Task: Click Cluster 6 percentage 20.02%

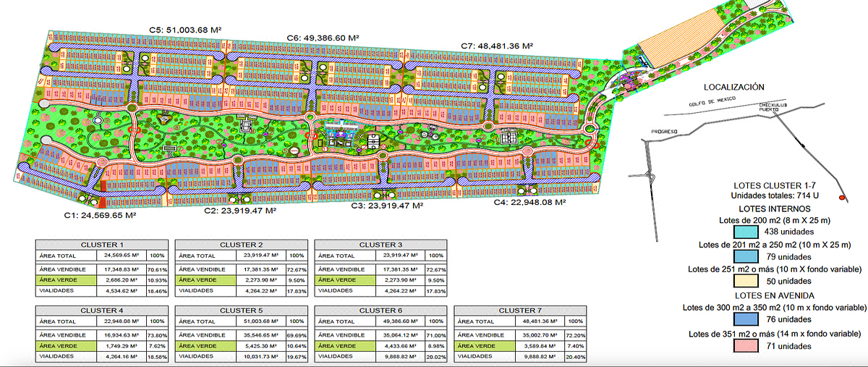Action: click(x=435, y=356)
